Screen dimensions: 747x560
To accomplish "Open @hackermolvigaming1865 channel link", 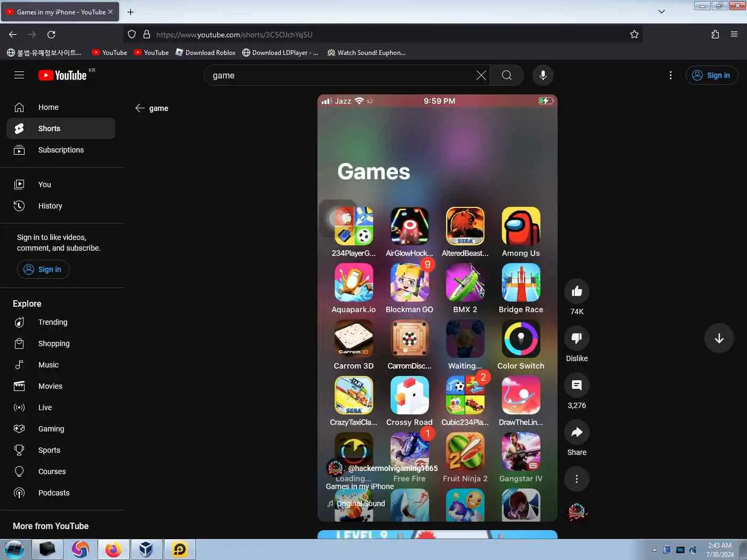I will point(393,468).
